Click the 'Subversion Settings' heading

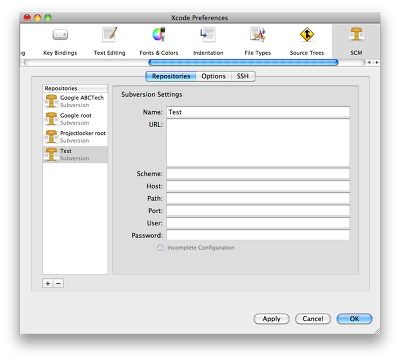tap(152, 94)
